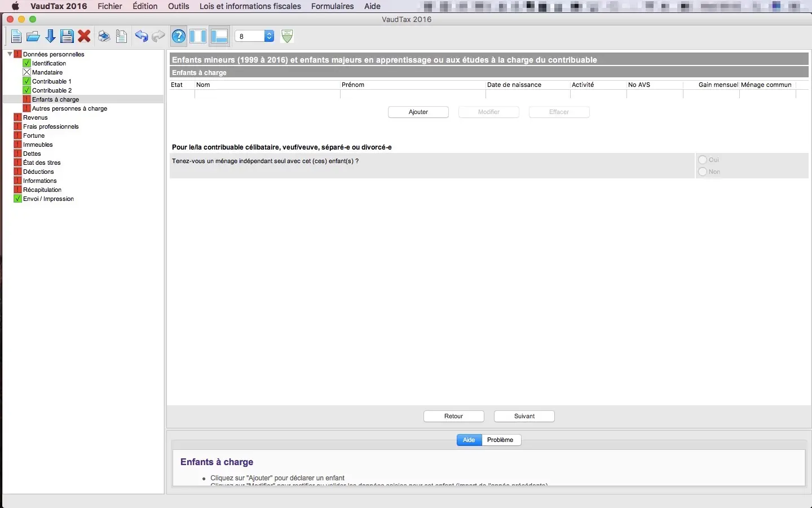Screen dimensions: 812x508
Task: Switch to the Aide tab
Action: (469, 440)
